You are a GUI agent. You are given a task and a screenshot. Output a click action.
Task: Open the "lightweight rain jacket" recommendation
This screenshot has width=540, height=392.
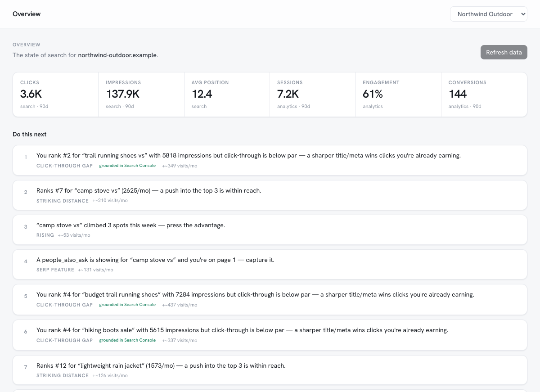(270, 370)
